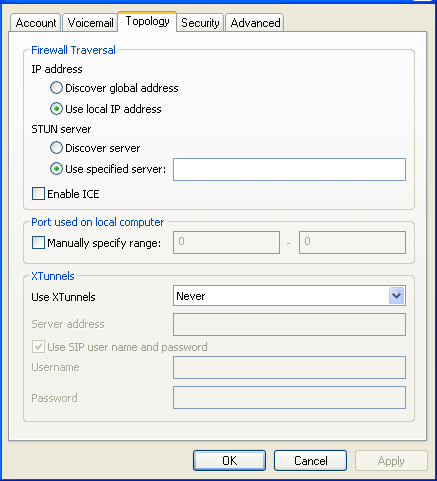The width and height of the screenshot is (437, 481).
Task: Click the port range end field
Action: click(x=352, y=242)
